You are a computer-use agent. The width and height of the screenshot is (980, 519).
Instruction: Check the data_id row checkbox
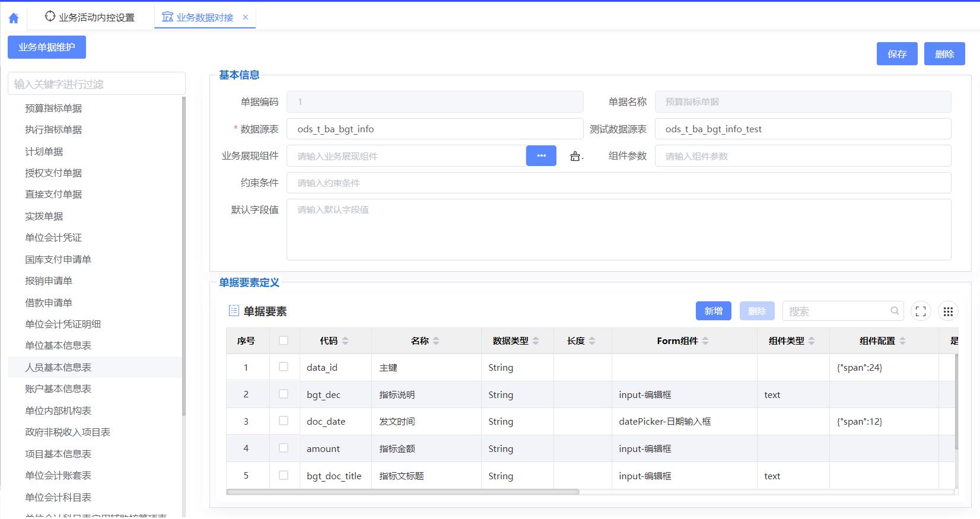(x=284, y=367)
